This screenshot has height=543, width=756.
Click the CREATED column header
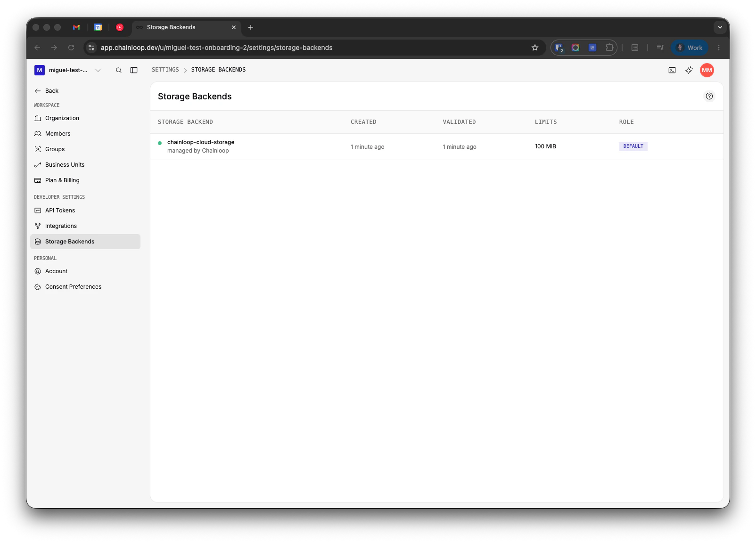point(363,122)
